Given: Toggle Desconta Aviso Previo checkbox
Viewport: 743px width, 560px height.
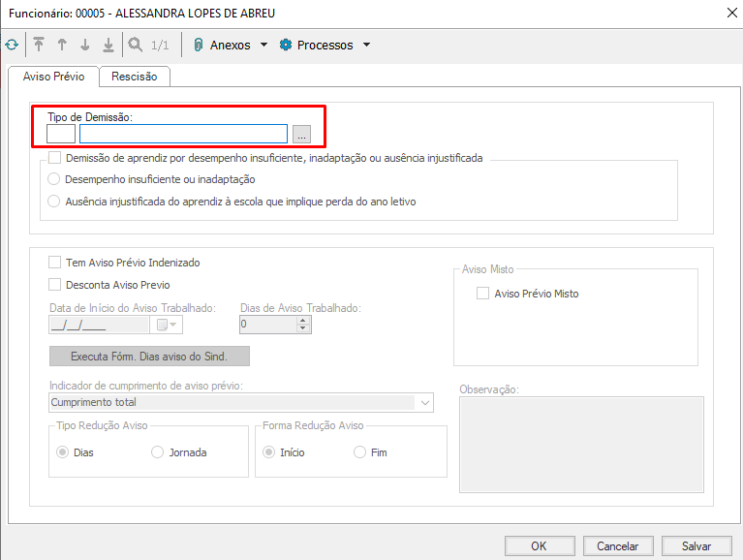Looking at the screenshot, I should 54,285.
